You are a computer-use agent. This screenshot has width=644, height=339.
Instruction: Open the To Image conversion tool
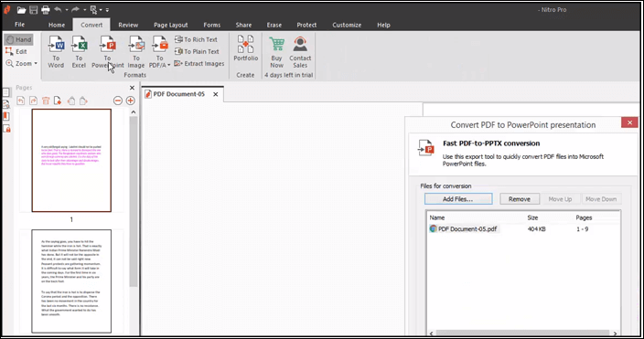[136, 52]
